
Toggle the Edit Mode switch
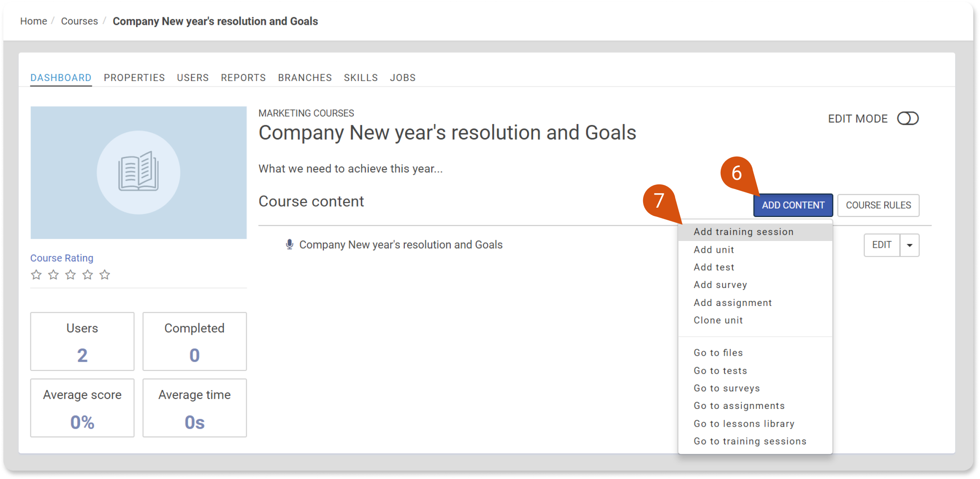coord(907,119)
